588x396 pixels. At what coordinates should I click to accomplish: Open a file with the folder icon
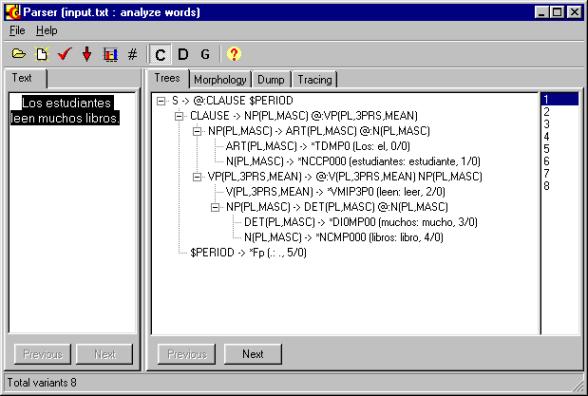(18, 54)
